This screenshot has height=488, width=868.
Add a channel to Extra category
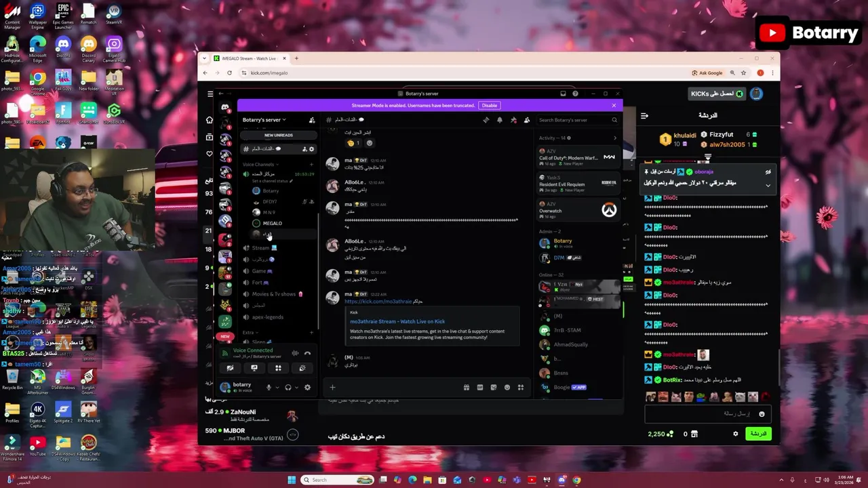click(x=311, y=333)
